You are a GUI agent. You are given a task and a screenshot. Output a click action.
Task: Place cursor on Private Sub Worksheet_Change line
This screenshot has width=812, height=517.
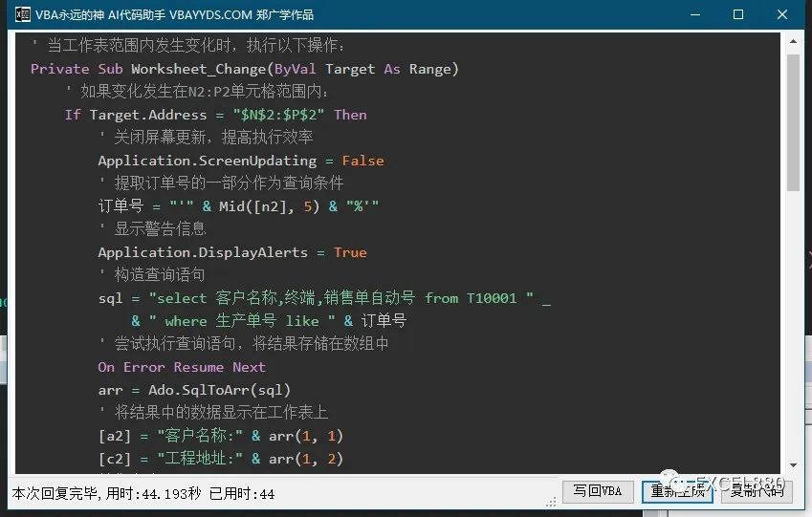245,69
